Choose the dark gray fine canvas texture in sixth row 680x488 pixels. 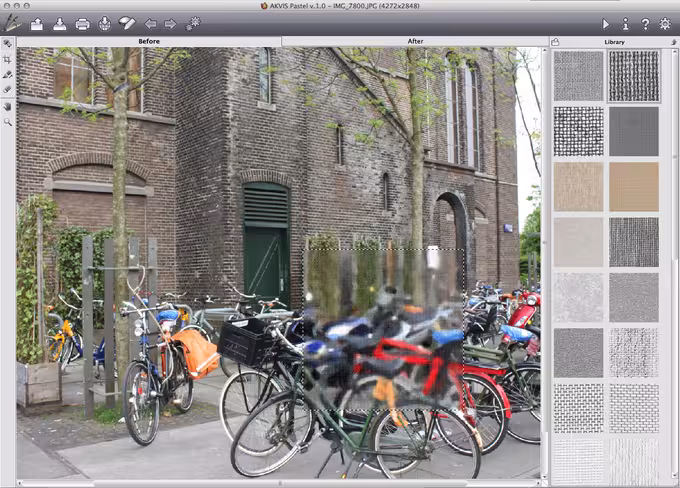point(579,353)
